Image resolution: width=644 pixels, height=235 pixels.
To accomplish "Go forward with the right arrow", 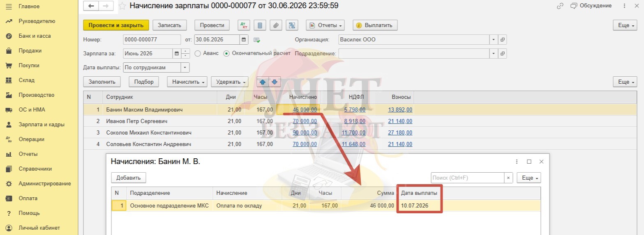I will coord(106,6).
